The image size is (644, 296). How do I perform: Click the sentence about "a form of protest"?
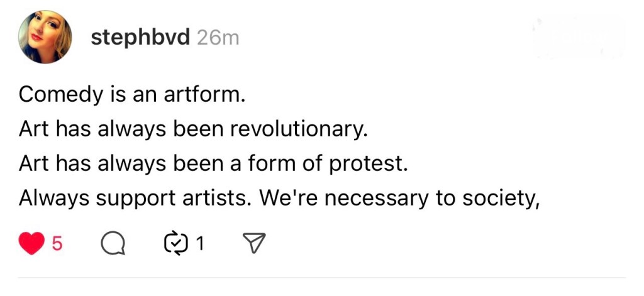tap(214, 164)
